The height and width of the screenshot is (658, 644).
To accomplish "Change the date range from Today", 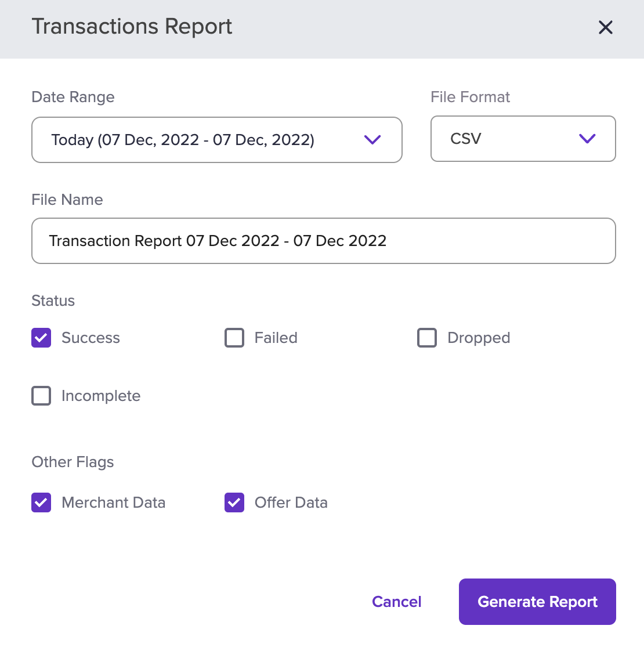I will pos(216,140).
